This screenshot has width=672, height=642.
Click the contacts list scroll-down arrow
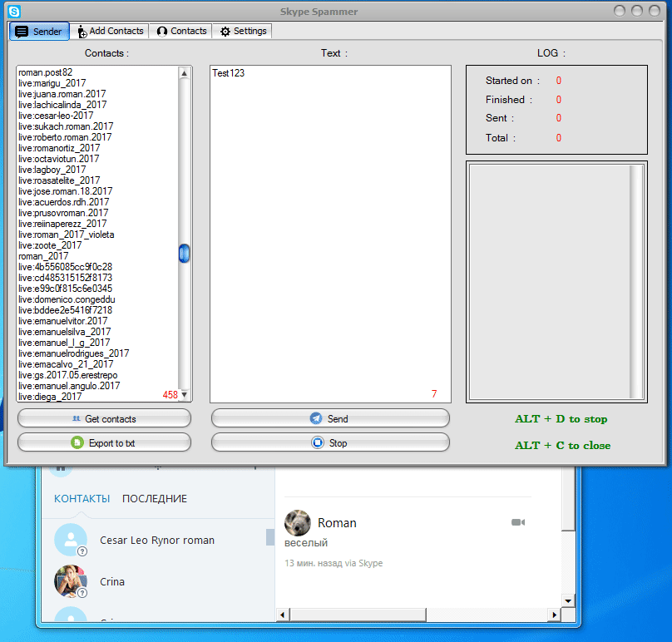pos(185,394)
